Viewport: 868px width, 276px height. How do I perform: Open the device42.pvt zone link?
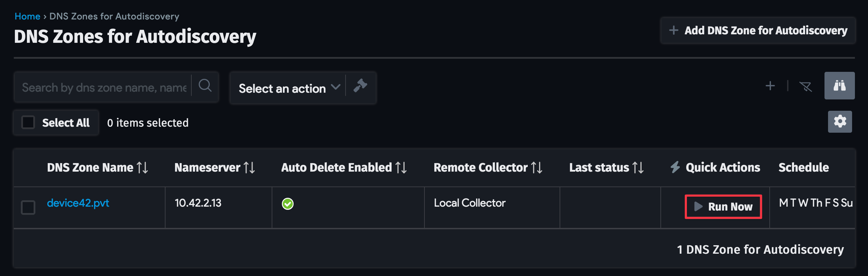click(78, 203)
